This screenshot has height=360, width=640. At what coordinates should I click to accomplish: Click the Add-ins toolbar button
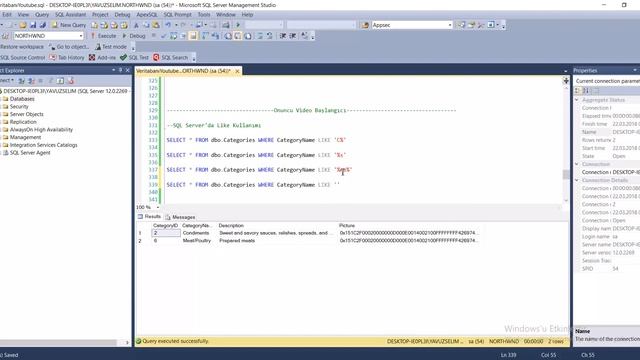(102, 58)
